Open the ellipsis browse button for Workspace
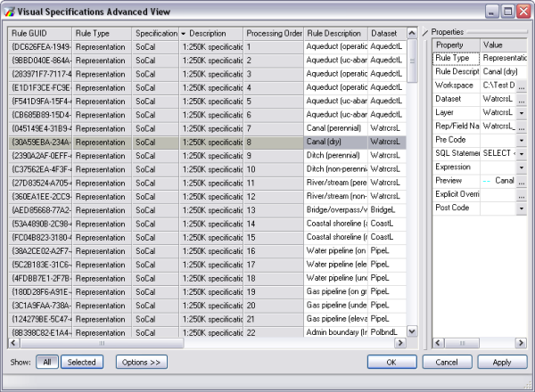535x392 pixels. 522,86
